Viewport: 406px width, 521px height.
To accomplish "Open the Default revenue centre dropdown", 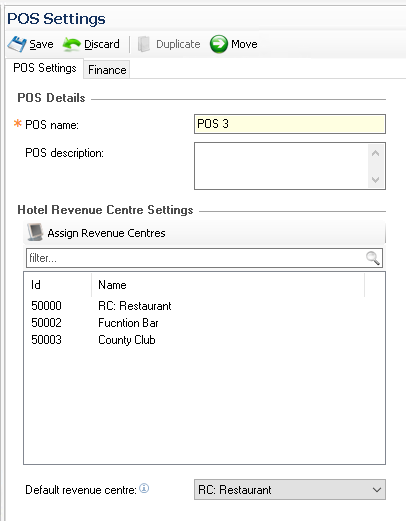I will (290, 489).
